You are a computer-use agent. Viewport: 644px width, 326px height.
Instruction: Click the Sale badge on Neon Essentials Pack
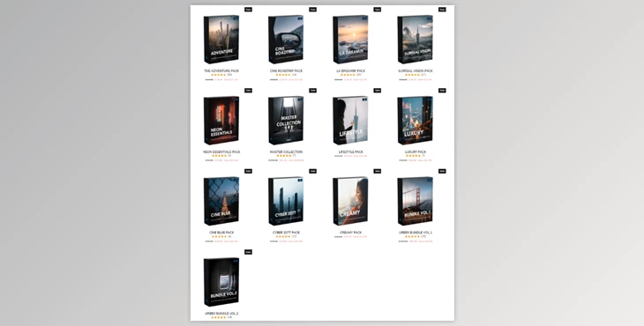pyautogui.click(x=248, y=90)
